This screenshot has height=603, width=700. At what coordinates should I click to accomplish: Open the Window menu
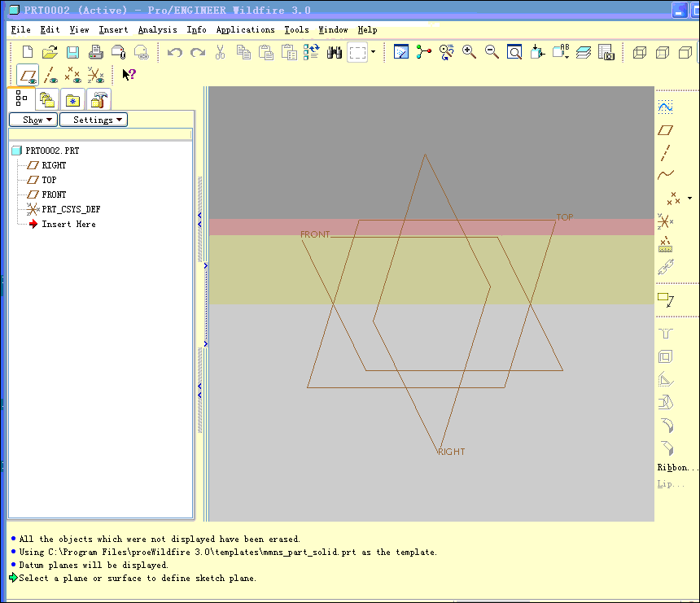tap(333, 29)
